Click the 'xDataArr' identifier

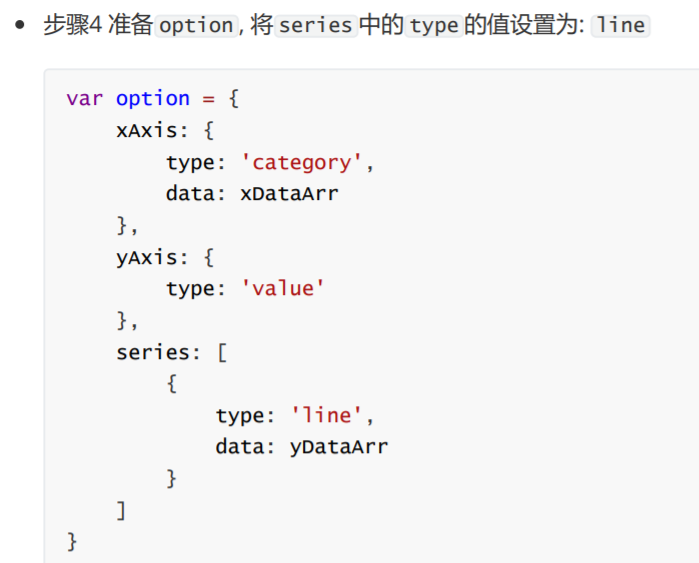(x=289, y=194)
